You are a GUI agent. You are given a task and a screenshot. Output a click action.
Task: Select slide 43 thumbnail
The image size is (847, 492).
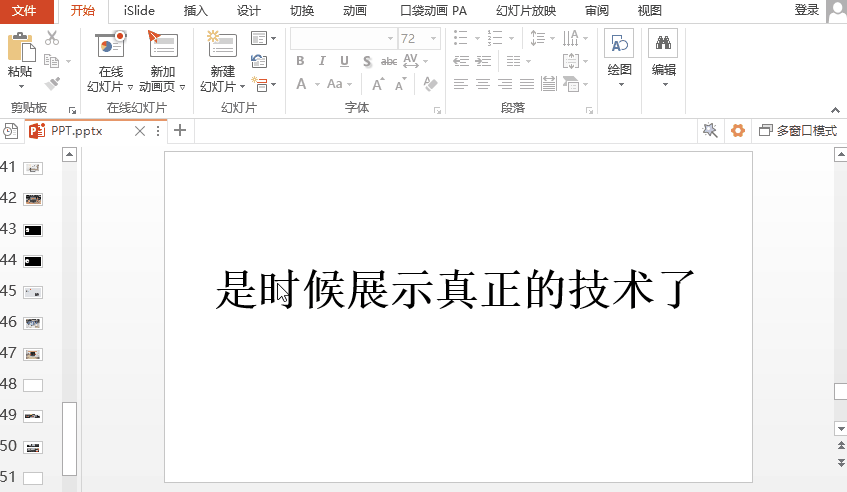(x=33, y=231)
